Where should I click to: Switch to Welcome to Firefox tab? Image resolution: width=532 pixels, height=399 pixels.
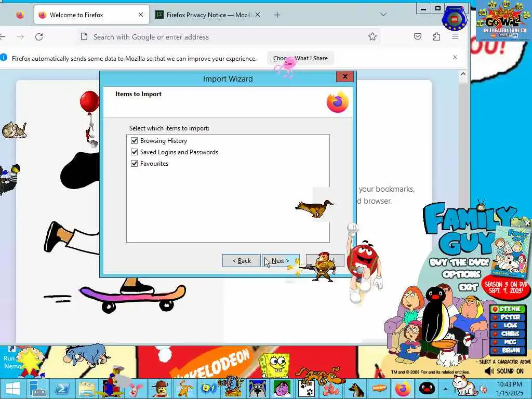point(91,15)
